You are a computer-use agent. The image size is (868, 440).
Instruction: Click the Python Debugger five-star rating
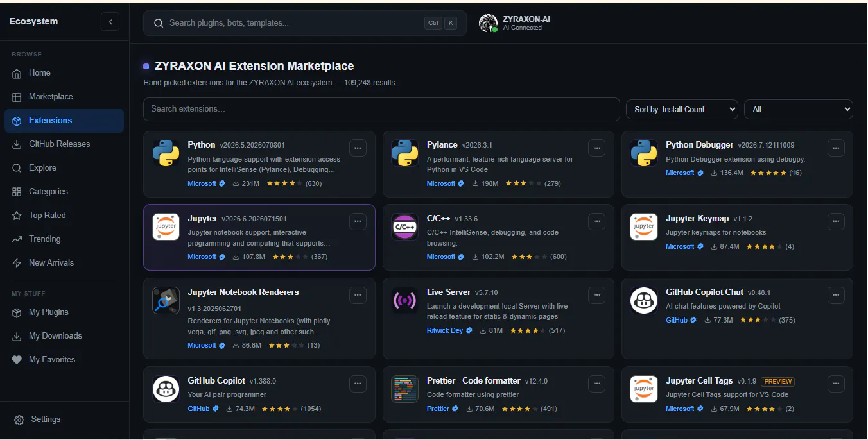768,173
